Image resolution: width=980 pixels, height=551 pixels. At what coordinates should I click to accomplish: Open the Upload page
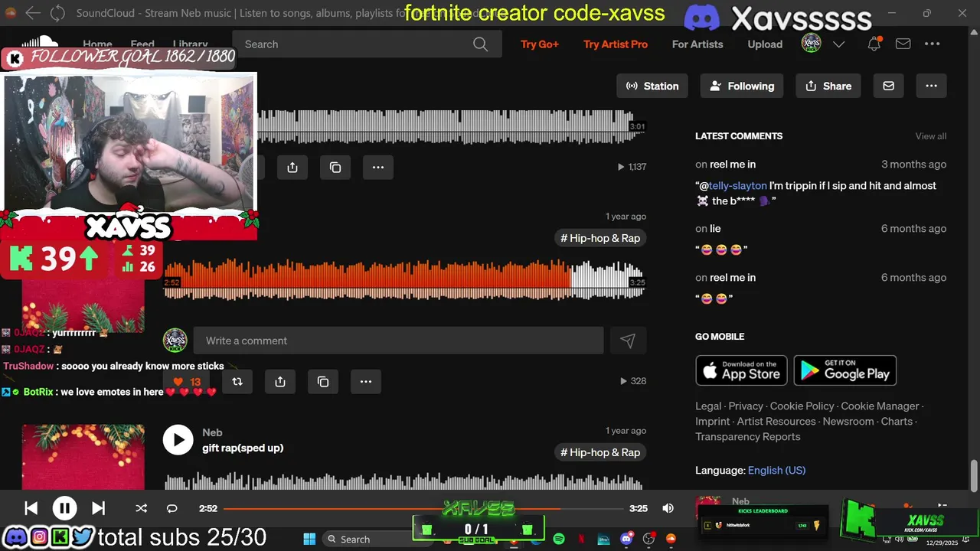coord(765,44)
